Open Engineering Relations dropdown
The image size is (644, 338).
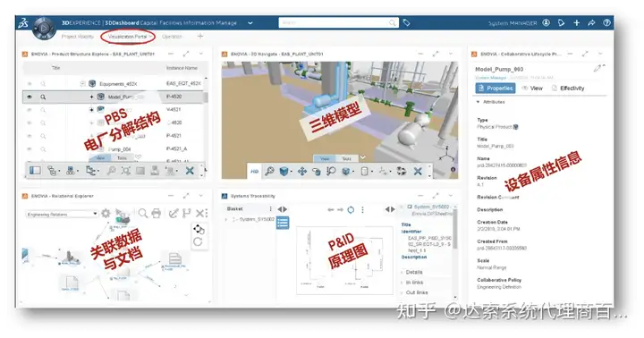62,214
